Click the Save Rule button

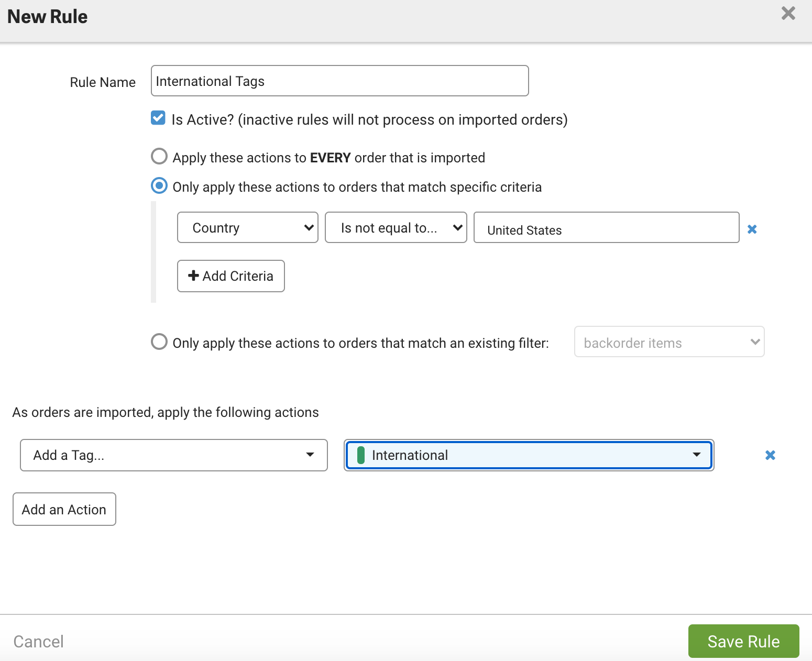pos(743,641)
